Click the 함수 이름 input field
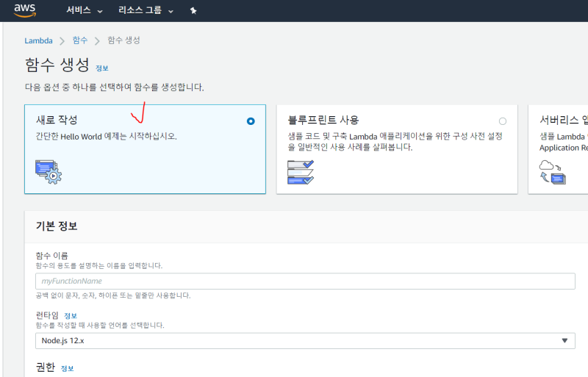 (x=305, y=281)
